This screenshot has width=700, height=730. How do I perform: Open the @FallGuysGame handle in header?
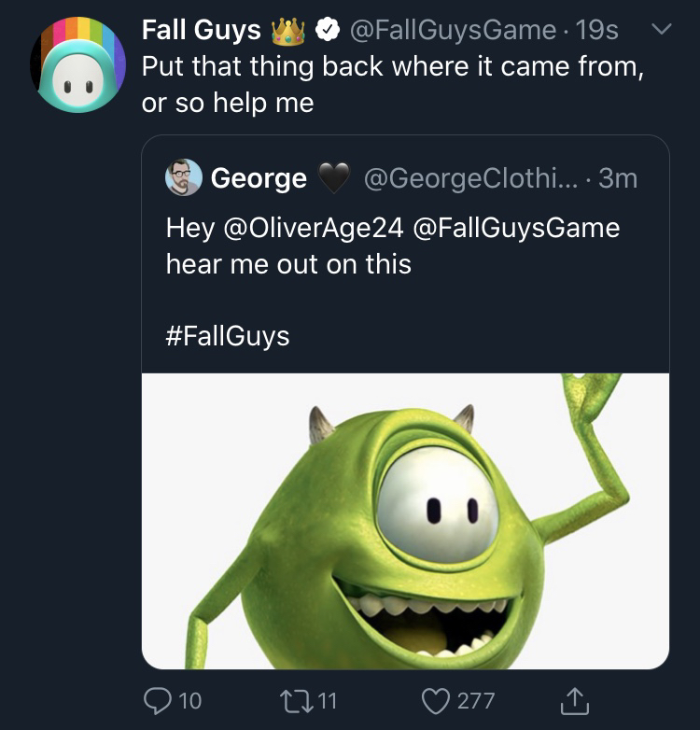click(452, 31)
